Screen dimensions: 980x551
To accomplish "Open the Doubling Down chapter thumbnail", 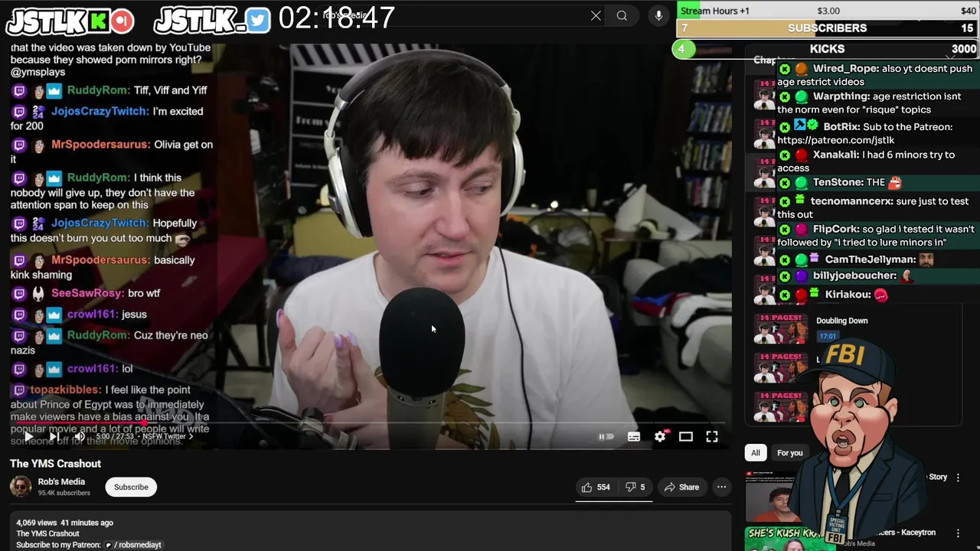I will [780, 328].
